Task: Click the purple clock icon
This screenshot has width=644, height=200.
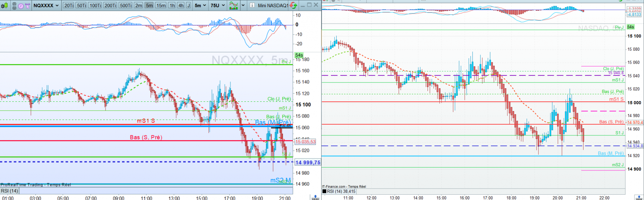Action: click(x=21, y=6)
